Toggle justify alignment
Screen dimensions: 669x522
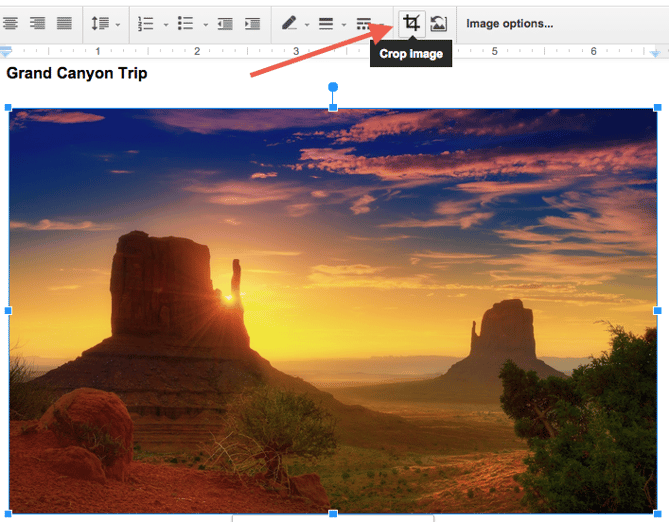[64, 23]
